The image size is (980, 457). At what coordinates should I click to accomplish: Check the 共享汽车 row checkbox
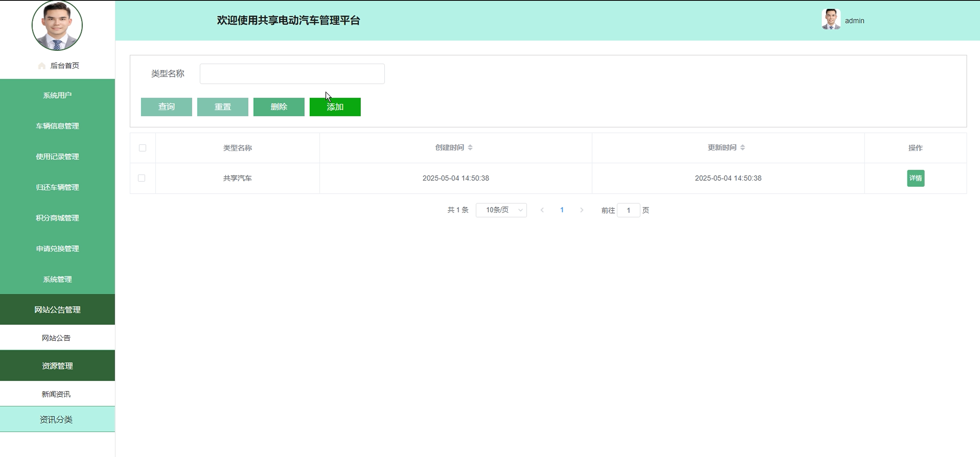[142, 178]
